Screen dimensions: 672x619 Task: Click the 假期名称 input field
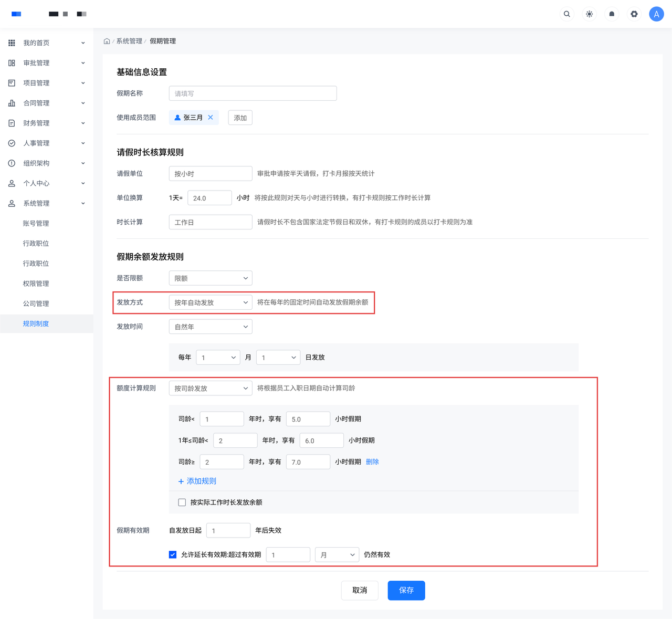tap(253, 93)
